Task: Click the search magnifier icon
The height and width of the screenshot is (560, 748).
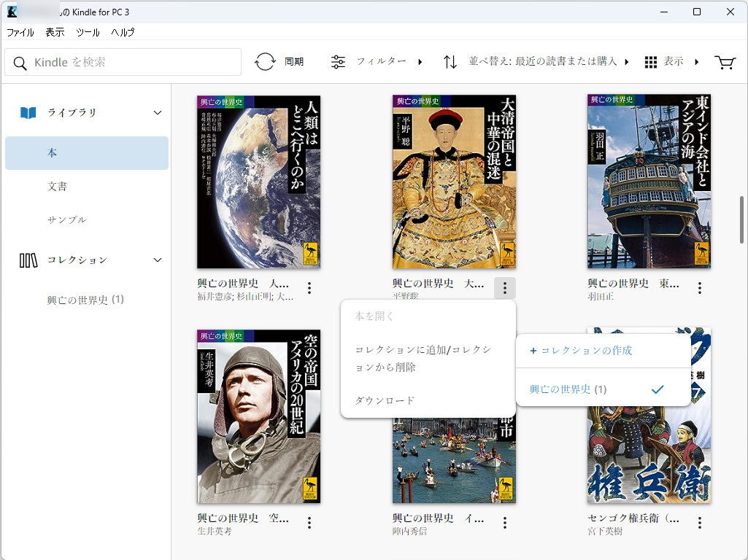Action: pos(20,63)
